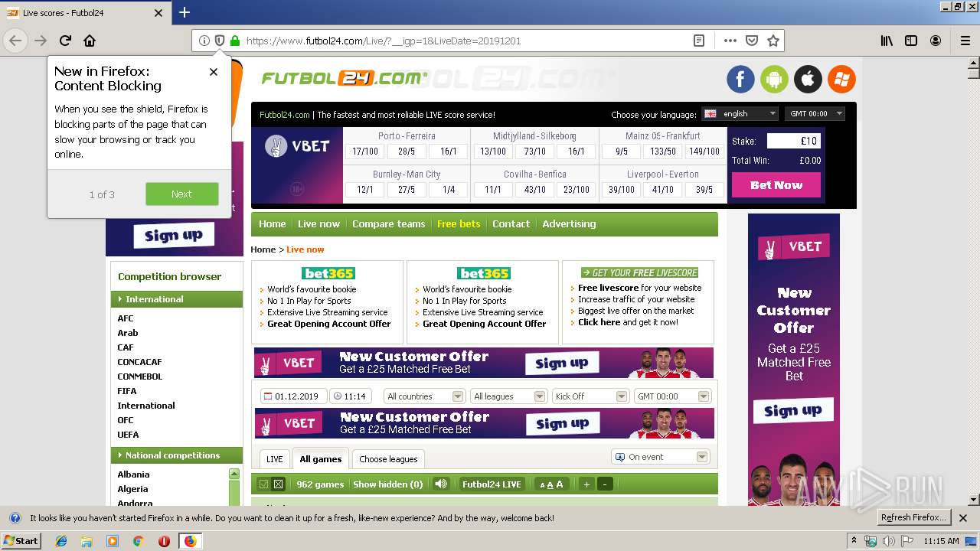Viewport: 980px width, 551px height.
Task: Change font size with AAA control
Action: [551, 484]
